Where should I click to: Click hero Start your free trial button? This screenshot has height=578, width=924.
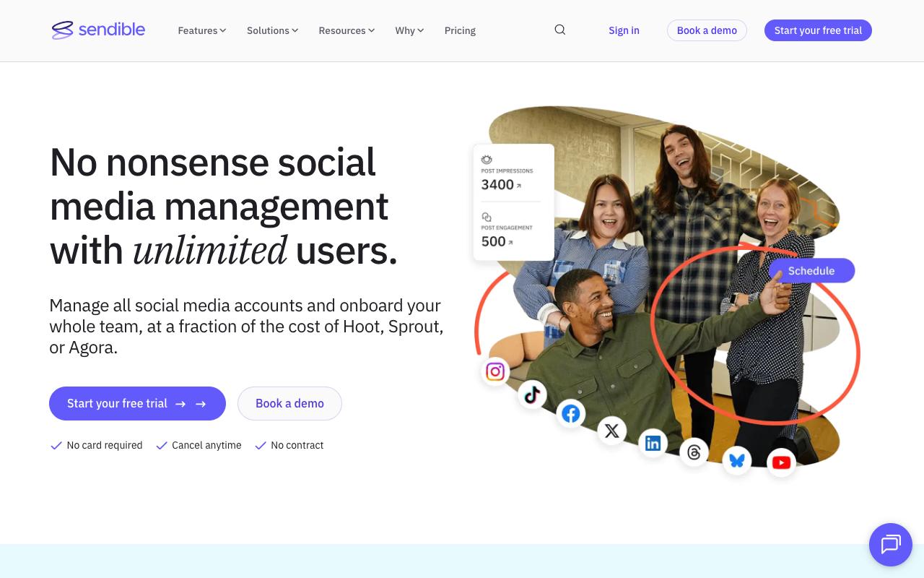point(137,403)
